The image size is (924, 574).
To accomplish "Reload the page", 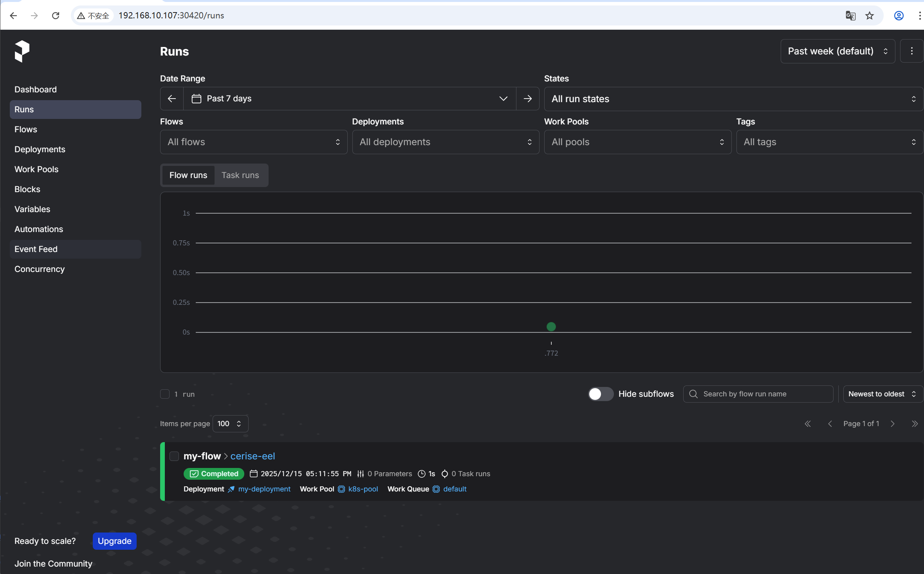I will click(x=56, y=16).
